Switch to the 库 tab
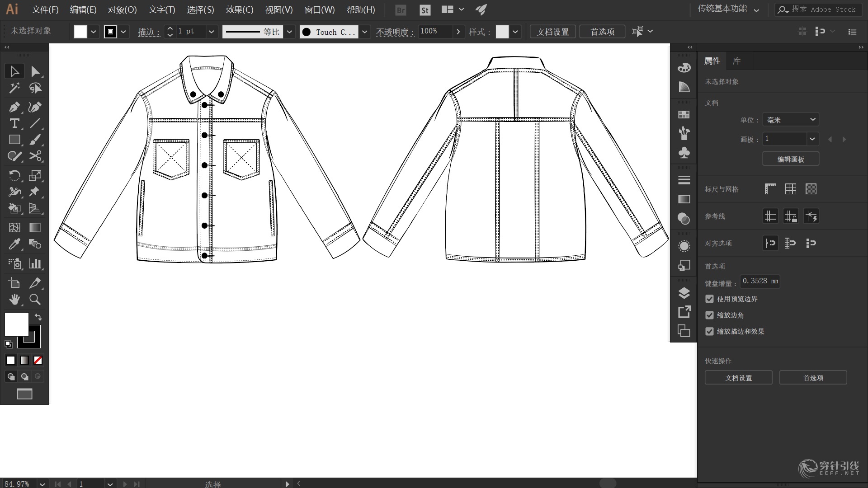The height and width of the screenshot is (488, 868). coord(736,61)
